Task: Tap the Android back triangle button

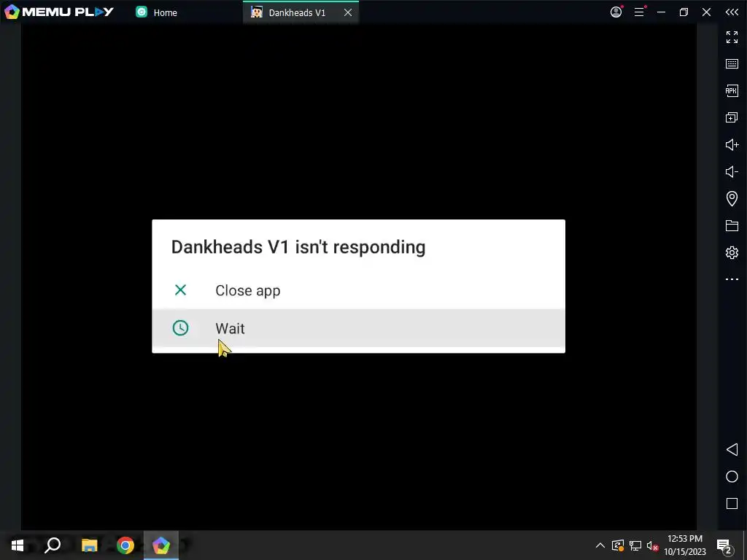Action: tap(732, 449)
